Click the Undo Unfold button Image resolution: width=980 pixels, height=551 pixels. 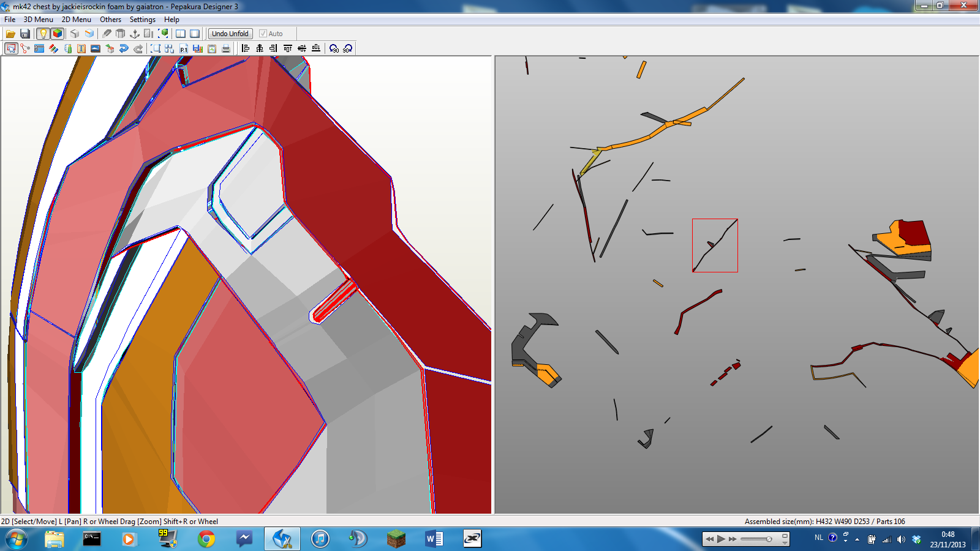230,34
